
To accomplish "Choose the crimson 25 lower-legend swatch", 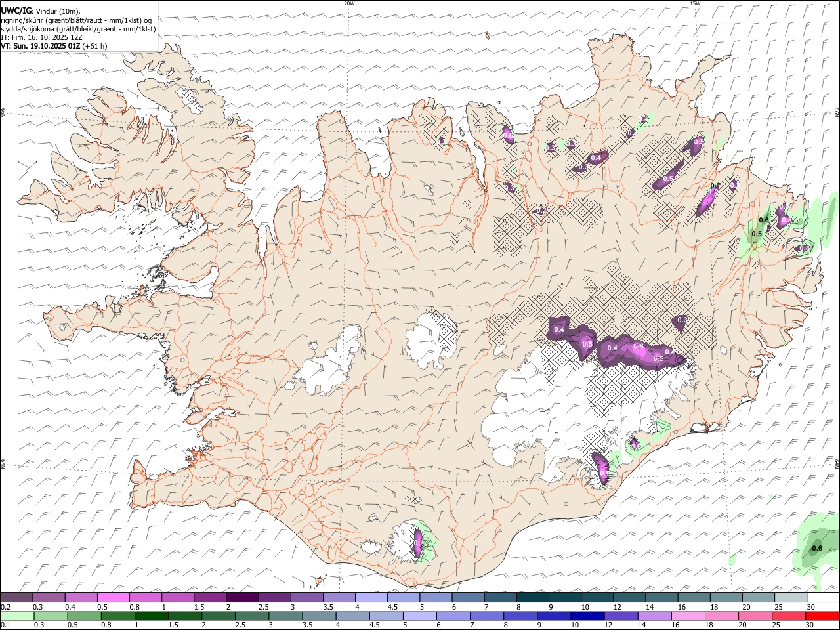I will pyautogui.click(x=789, y=616).
